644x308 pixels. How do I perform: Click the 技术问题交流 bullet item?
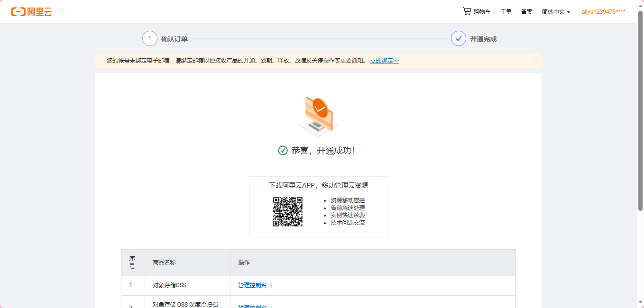pyautogui.click(x=348, y=222)
